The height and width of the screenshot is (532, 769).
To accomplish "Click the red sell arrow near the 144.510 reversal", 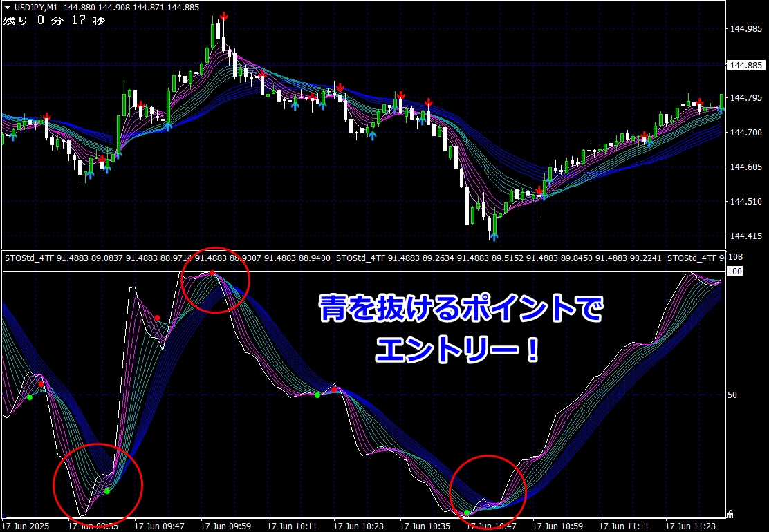I will click(539, 190).
